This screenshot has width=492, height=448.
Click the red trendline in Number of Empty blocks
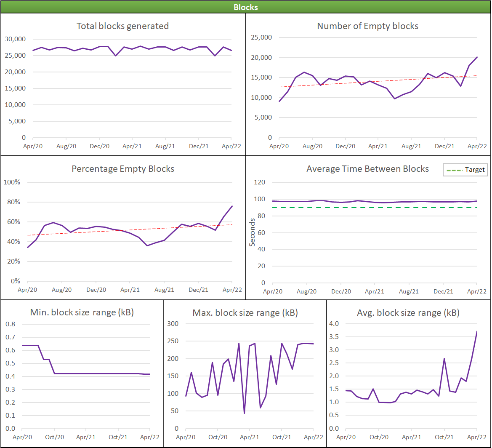[x=378, y=81]
